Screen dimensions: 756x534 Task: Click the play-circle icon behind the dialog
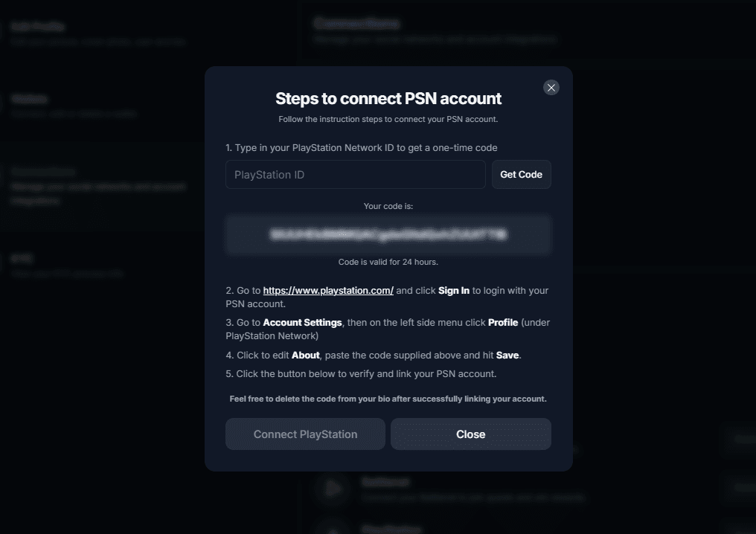tap(333, 488)
